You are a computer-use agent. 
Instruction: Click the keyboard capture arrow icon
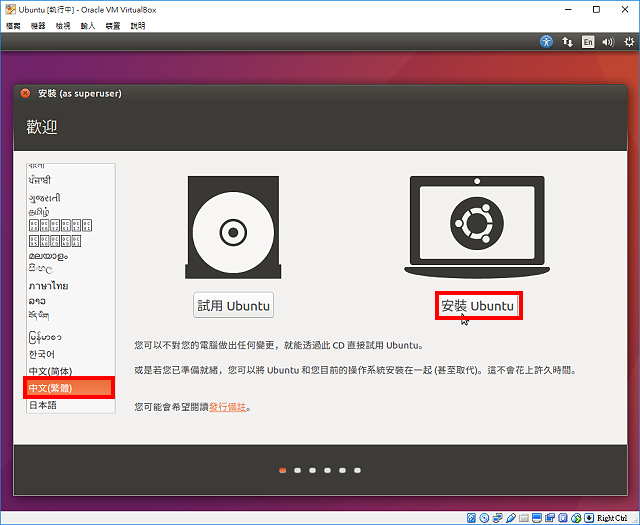[589, 518]
